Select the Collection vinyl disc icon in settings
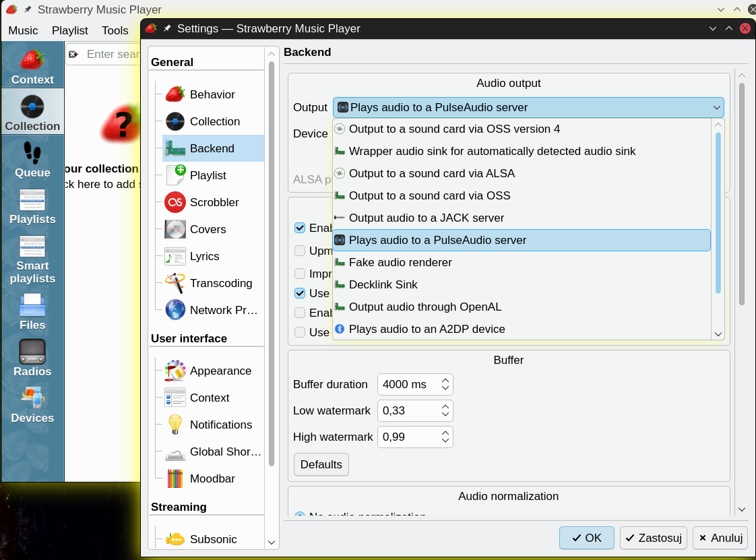Screen dimensions: 756x560 (175, 121)
